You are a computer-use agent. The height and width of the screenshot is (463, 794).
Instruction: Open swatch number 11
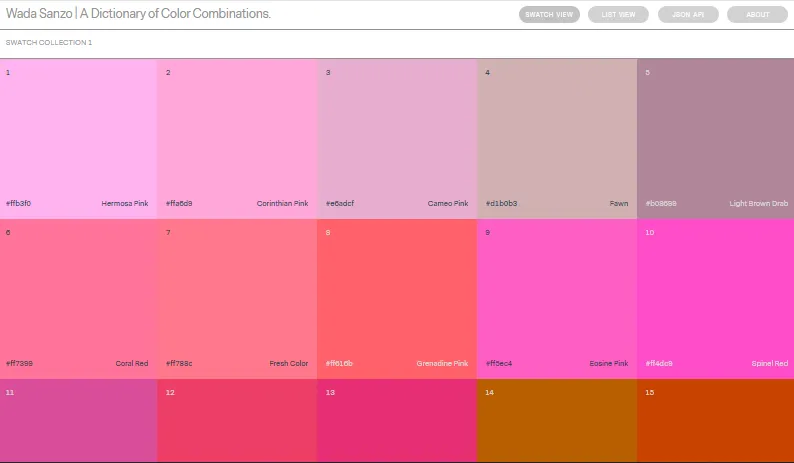[78, 421]
